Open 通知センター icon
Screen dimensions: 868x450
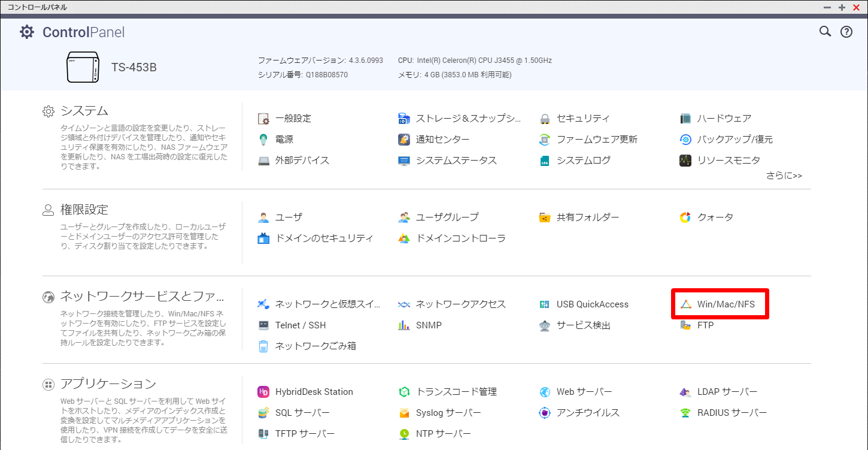point(404,140)
